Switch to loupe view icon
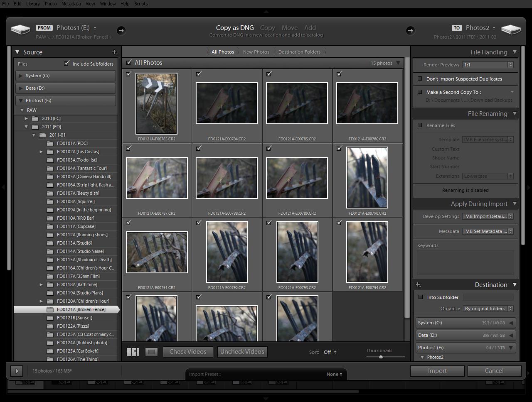Viewport: 532px width, 402px height. [x=151, y=352]
